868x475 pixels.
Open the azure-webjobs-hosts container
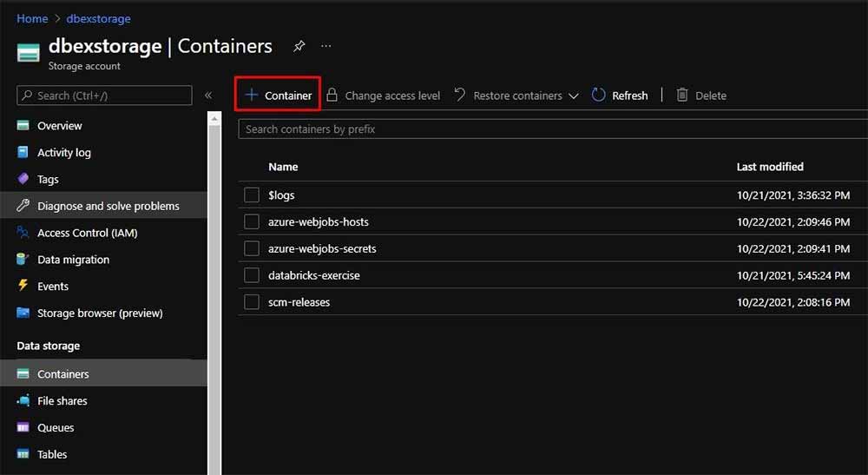[x=319, y=221]
